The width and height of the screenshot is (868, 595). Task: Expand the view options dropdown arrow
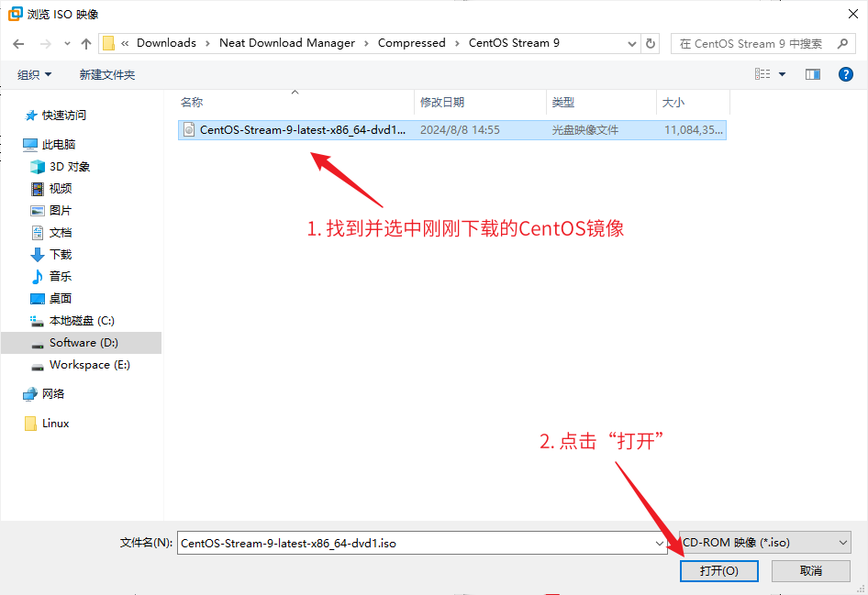point(783,74)
